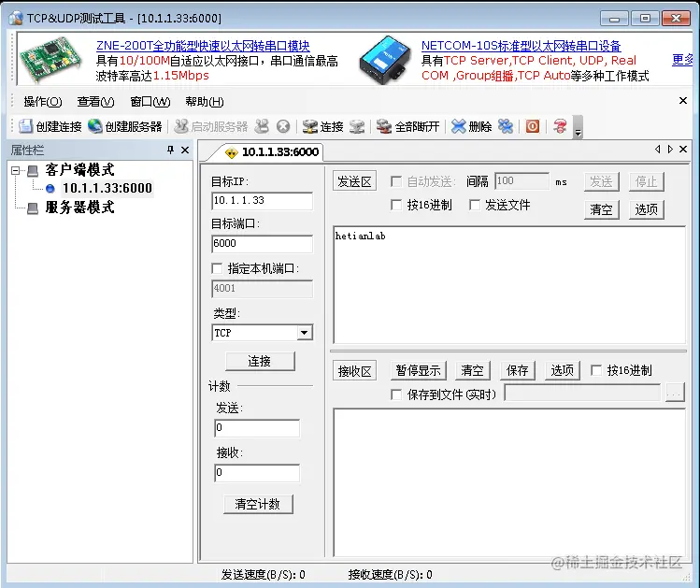Toggle receive-area 按16进制 hex checkbox

click(x=595, y=370)
